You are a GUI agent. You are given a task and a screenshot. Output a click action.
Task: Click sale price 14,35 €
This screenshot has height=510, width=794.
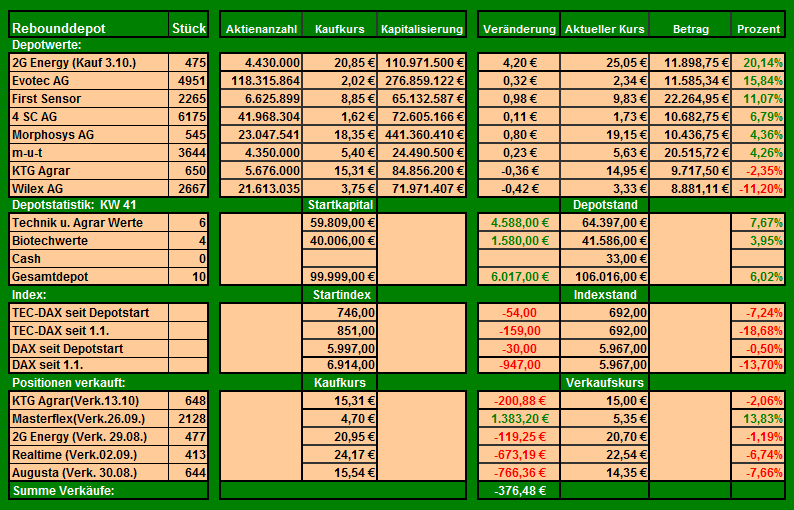[605, 473]
